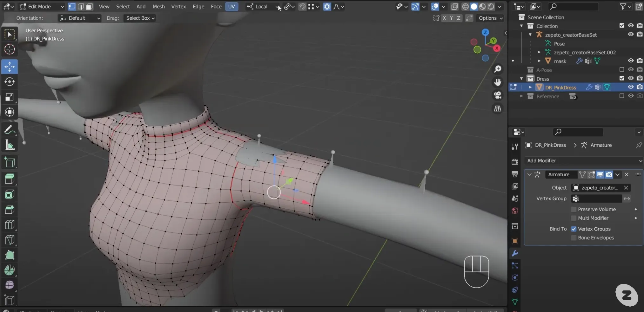Viewport: 644px width, 312px height.
Task: Open the Add Modifier dropdown
Action: pyautogui.click(x=584, y=161)
